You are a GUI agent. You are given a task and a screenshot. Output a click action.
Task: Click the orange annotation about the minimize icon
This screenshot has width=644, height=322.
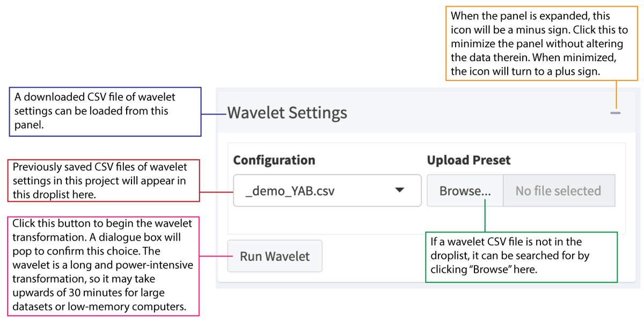pyautogui.click(x=541, y=43)
